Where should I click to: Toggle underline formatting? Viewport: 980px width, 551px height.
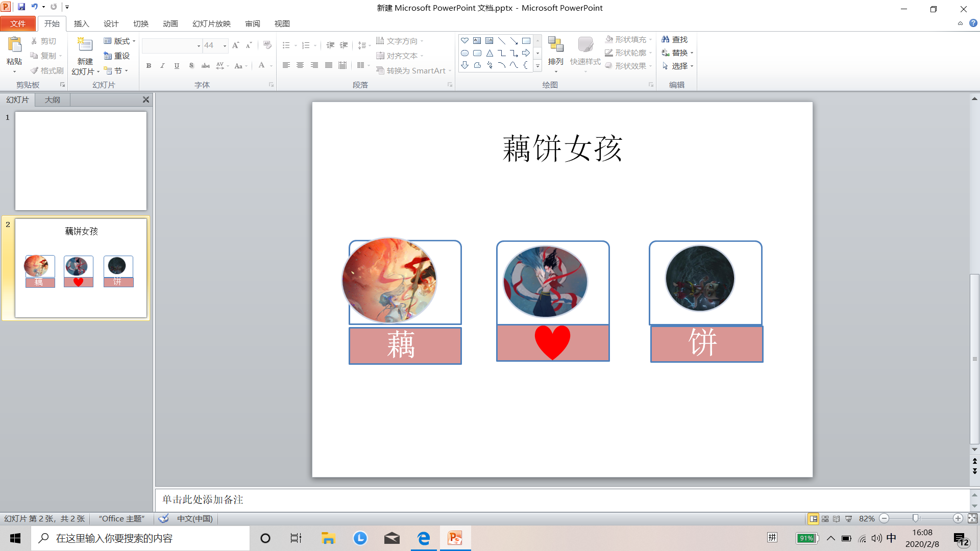(177, 65)
